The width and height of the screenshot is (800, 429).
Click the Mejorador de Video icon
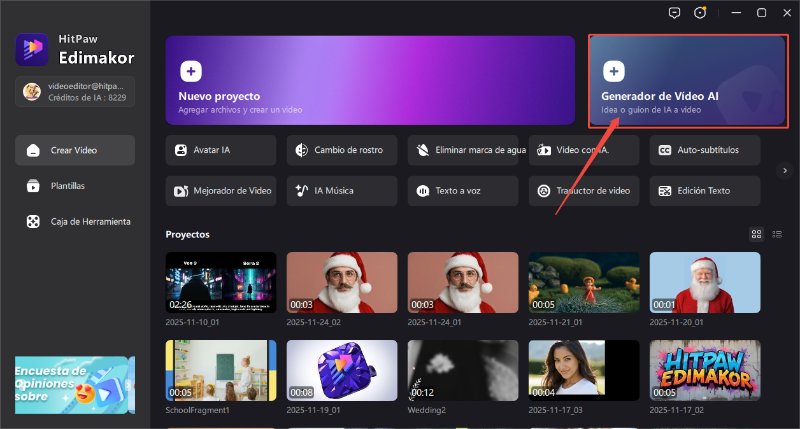click(x=181, y=191)
